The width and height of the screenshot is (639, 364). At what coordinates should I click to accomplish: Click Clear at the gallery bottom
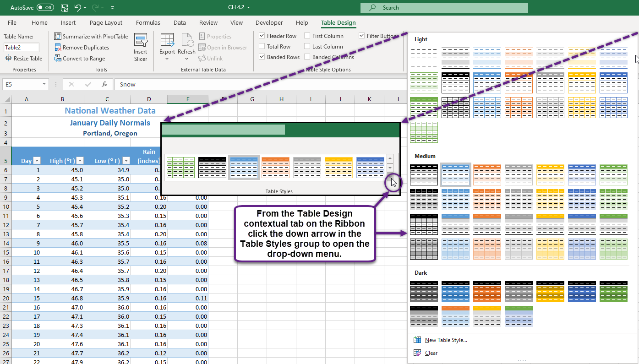pyautogui.click(x=426, y=353)
